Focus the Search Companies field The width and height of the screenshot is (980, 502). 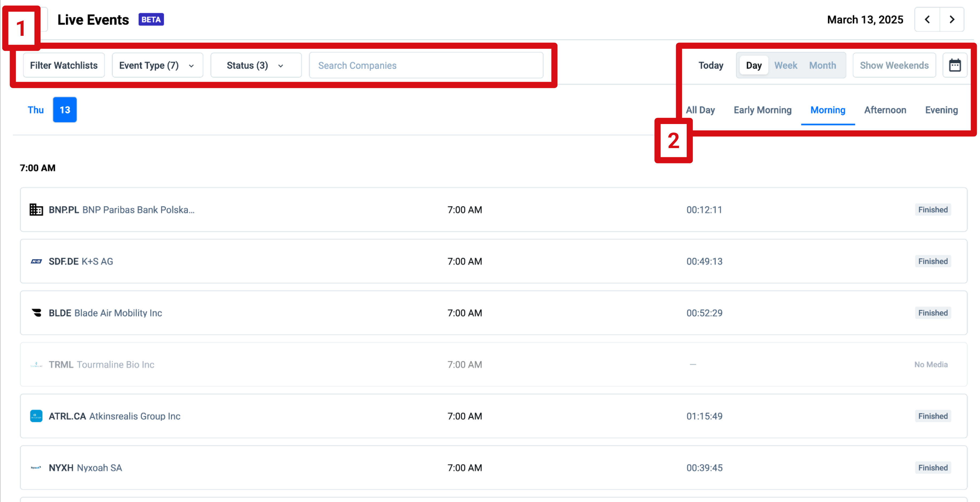(x=426, y=65)
